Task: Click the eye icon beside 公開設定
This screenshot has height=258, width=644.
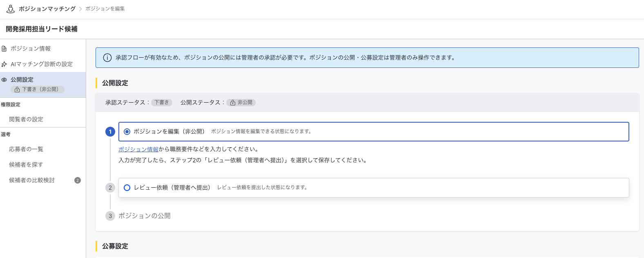Action: (4, 80)
